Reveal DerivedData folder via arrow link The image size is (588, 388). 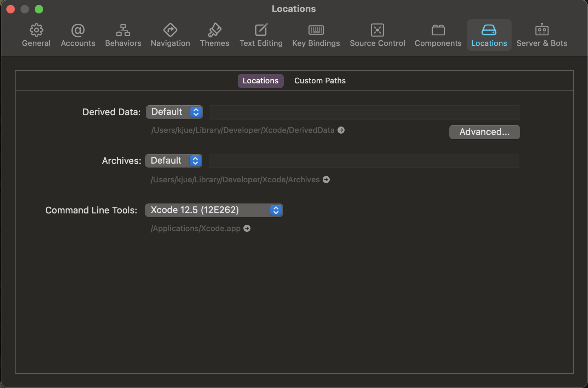[341, 130]
